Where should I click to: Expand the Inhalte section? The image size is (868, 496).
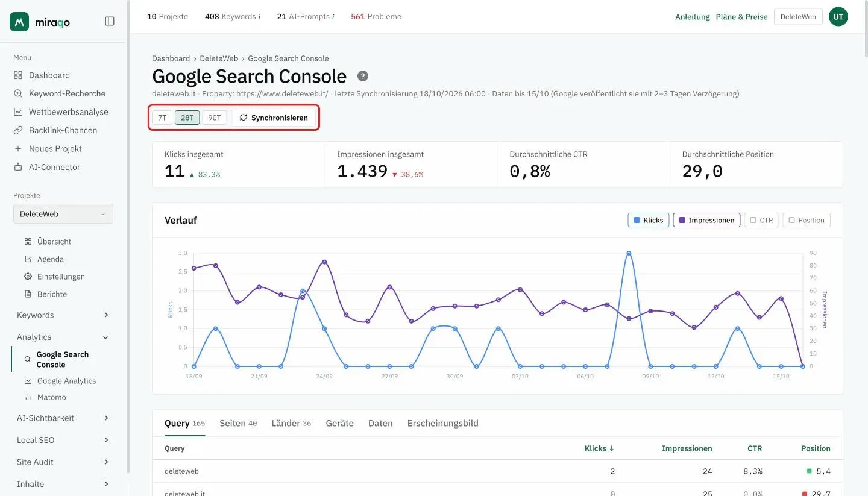click(63, 484)
